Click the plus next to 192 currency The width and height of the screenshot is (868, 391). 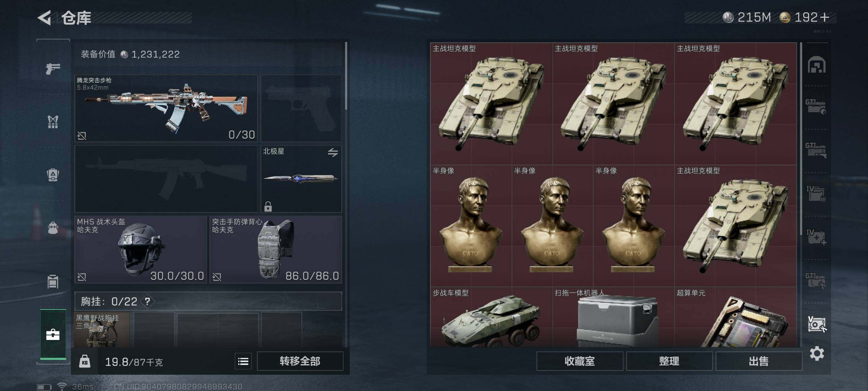(x=825, y=17)
